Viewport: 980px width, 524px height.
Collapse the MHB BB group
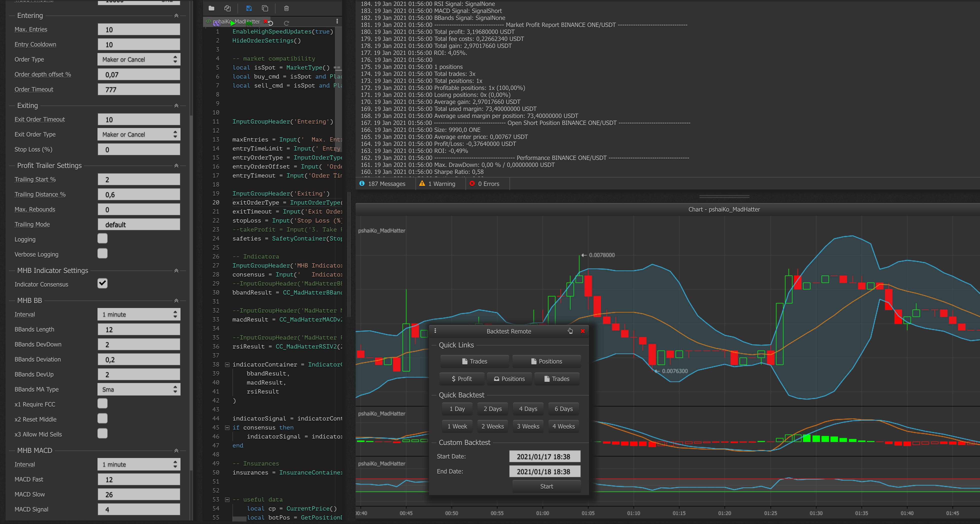tap(176, 300)
